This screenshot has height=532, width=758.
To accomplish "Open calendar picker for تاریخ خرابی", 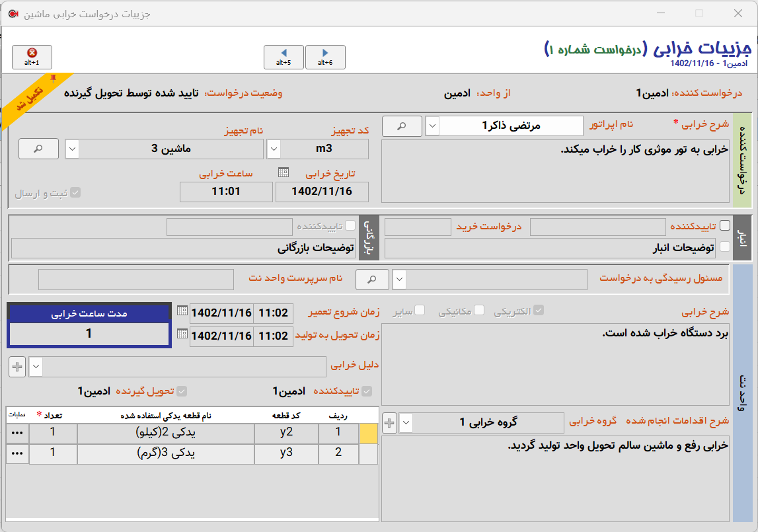I will click(x=284, y=173).
